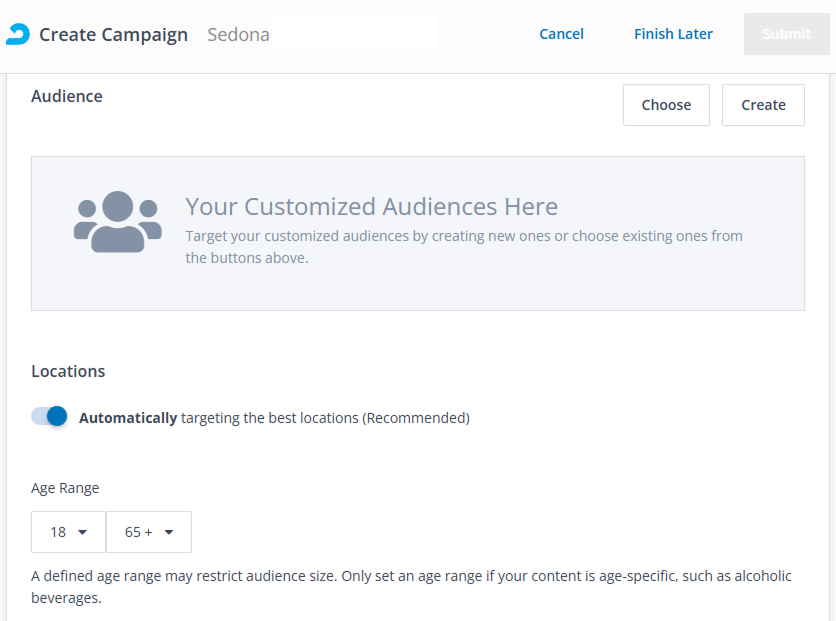This screenshot has width=836, height=621.
Task: Create a new audience
Action: tap(763, 105)
